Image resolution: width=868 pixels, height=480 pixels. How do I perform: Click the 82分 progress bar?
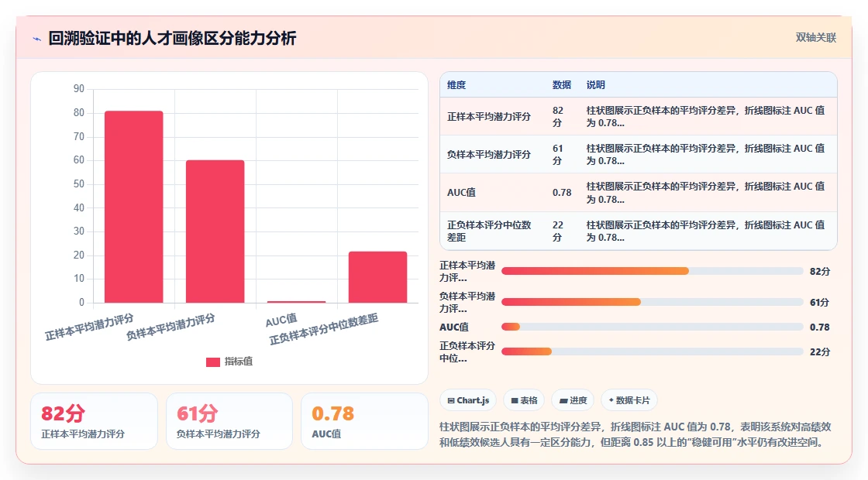coord(652,271)
